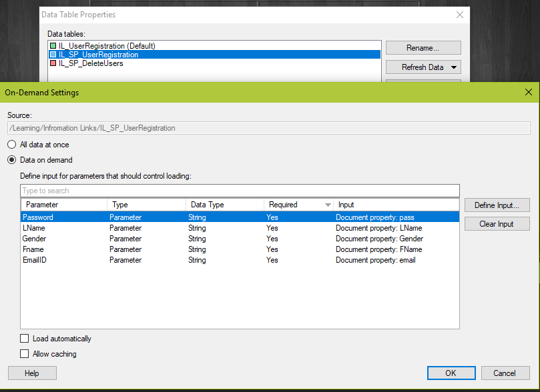Confirm settings with the OK button
Viewport: 540px width, 392px height.
click(451, 373)
